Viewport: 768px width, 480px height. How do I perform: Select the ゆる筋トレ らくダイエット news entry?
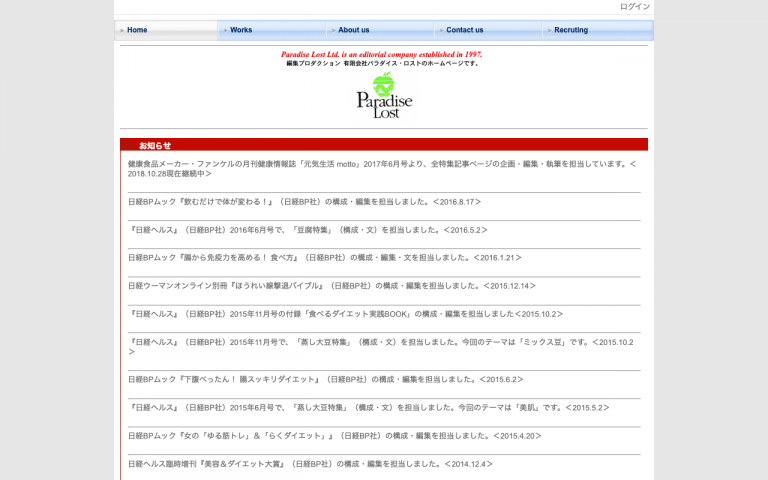(335, 435)
